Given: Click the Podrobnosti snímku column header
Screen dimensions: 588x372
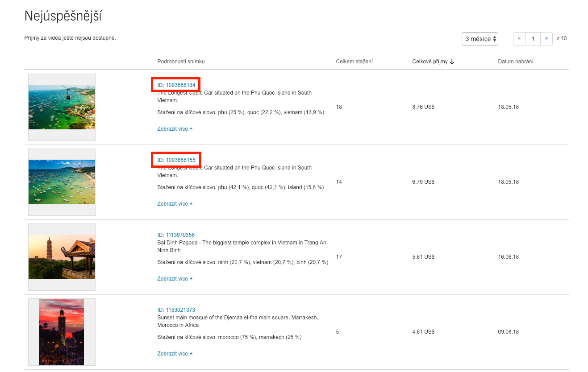Looking at the screenshot, I should tap(181, 62).
